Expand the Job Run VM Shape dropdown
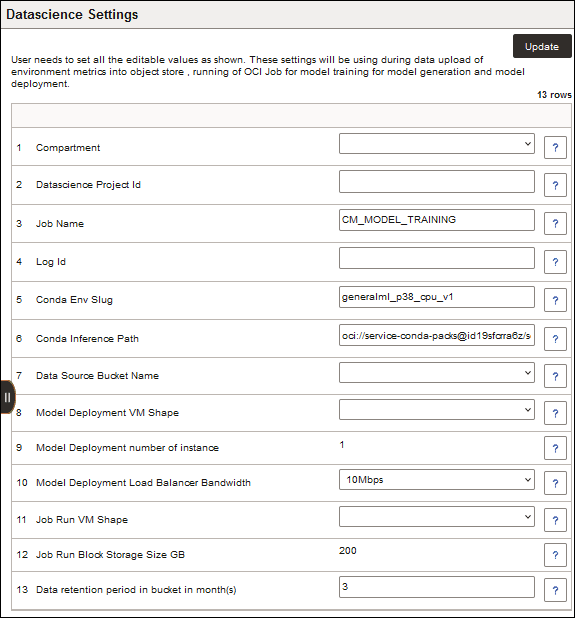This screenshot has height=618, width=575. click(437, 516)
